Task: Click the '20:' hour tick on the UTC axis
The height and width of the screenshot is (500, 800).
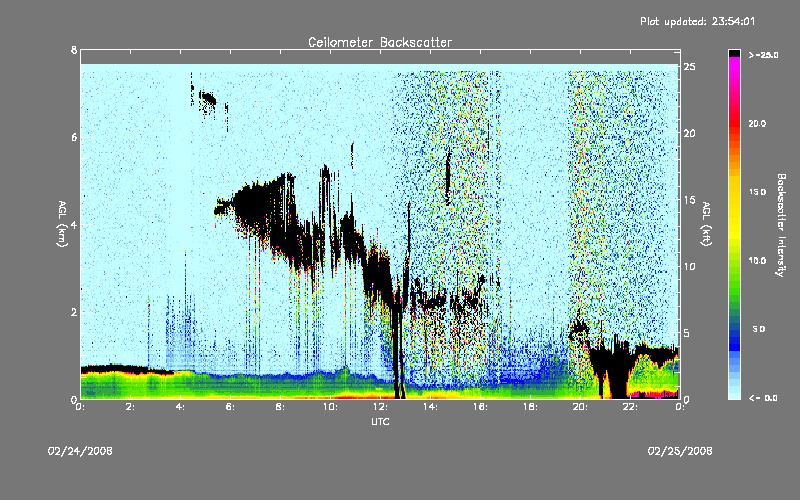Action: point(580,407)
